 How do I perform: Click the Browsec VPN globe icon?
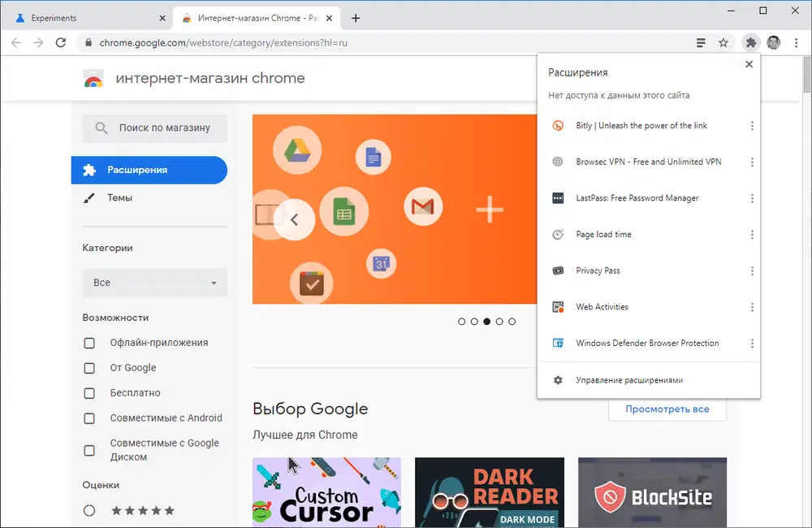(558, 162)
